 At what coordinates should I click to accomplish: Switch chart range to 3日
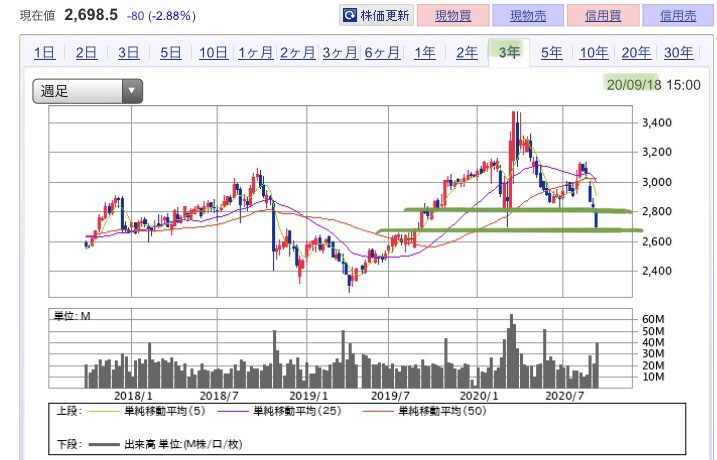click(128, 53)
